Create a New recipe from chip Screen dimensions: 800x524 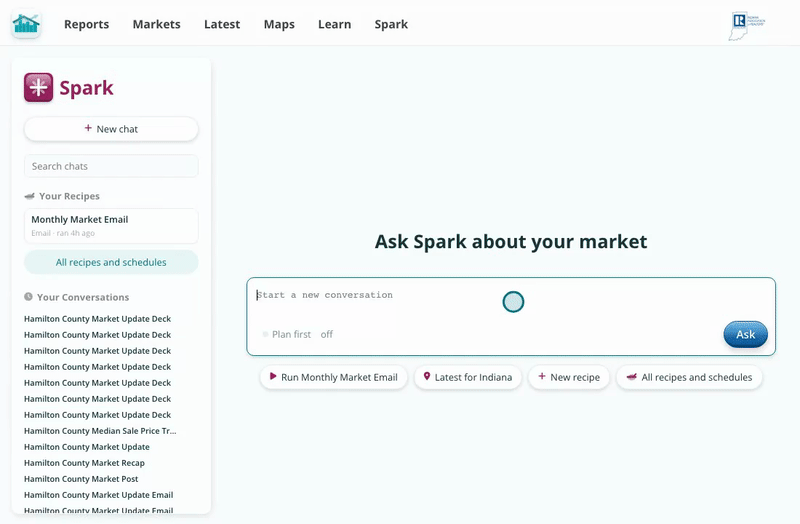569,377
